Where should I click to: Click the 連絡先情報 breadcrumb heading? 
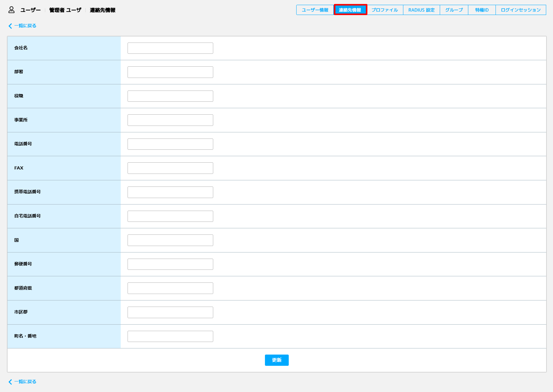pos(103,10)
